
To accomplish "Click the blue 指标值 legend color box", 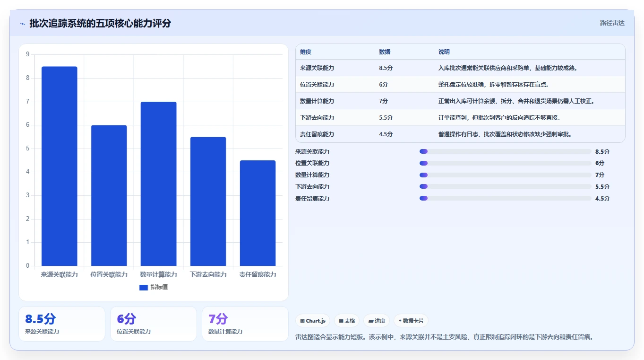I will pos(144,288).
